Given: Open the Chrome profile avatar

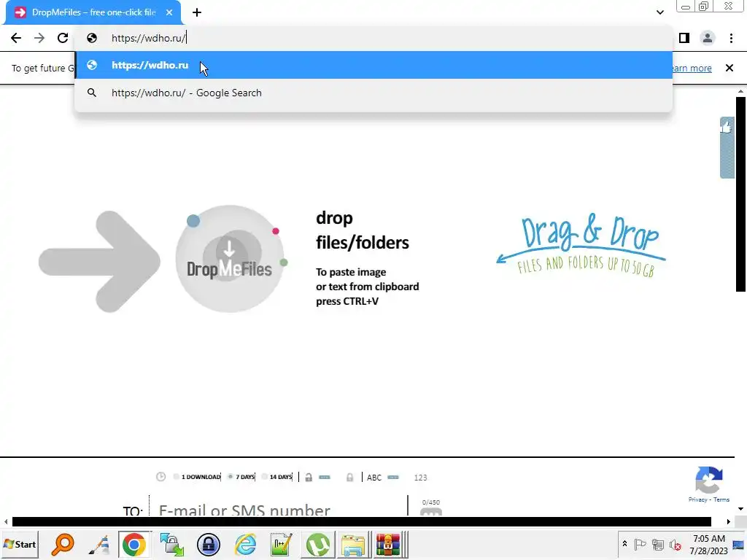Looking at the screenshot, I should point(708,38).
